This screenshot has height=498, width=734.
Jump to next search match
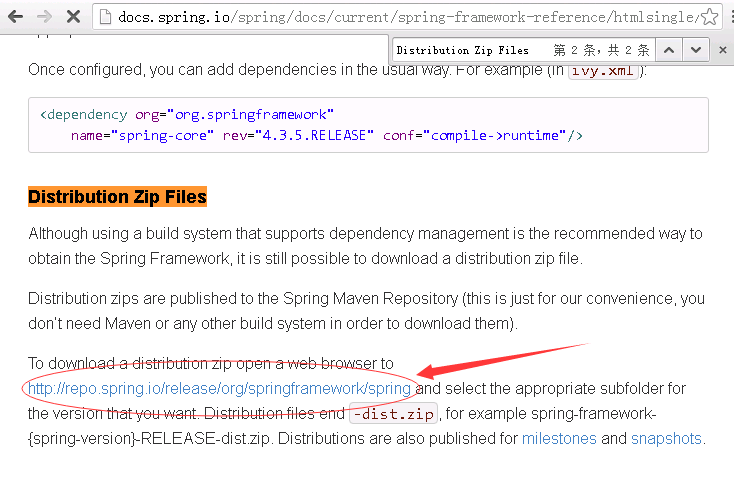tap(696, 50)
